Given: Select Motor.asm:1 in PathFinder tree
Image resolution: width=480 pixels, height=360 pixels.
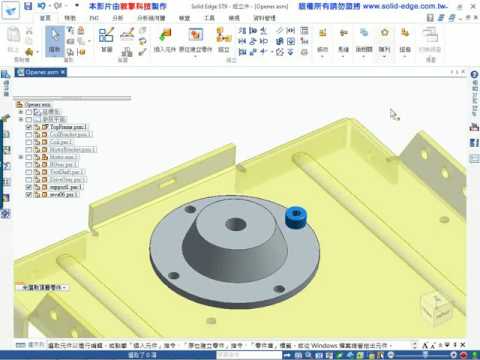Looking at the screenshot, I should point(65,157).
